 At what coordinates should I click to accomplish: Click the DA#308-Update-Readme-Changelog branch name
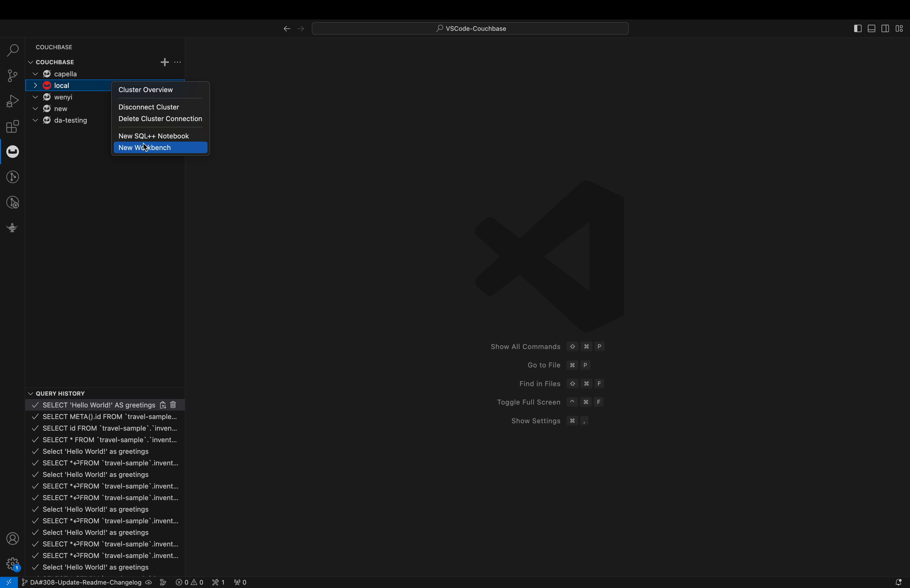pyautogui.click(x=86, y=582)
